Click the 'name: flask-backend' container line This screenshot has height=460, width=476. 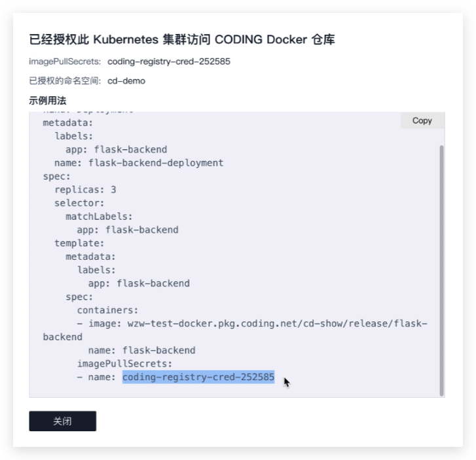(142, 350)
